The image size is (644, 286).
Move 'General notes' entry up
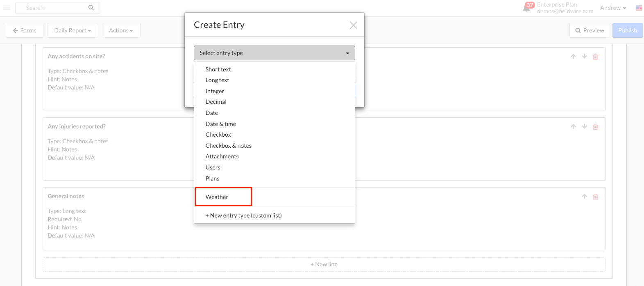point(584,197)
